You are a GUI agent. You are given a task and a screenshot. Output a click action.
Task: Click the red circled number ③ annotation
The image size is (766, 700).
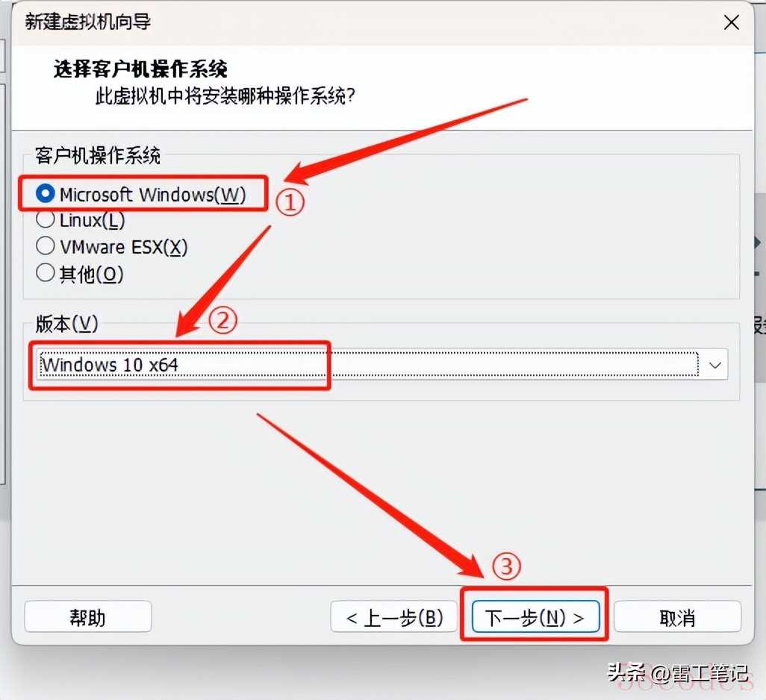(x=507, y=566)
